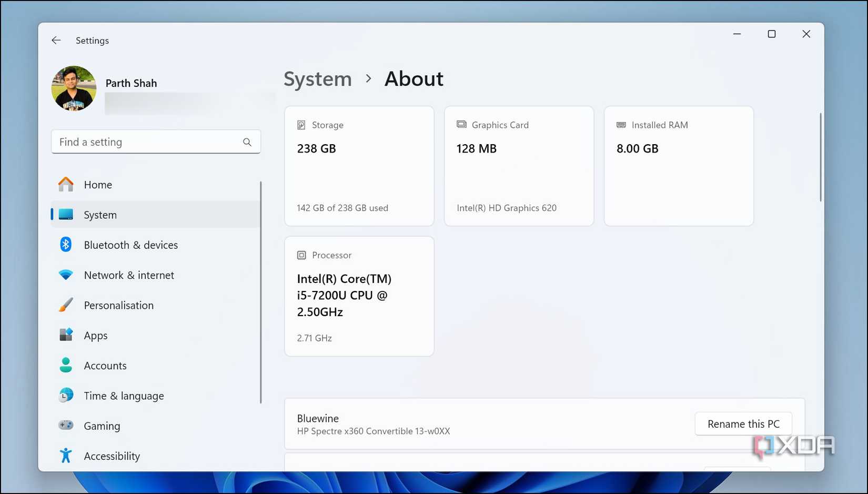Click the Rename this PC button

(x=743, y=424)
